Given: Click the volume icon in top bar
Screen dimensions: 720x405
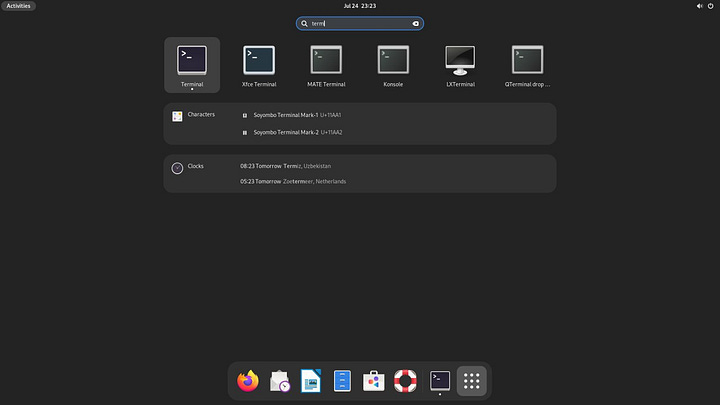Looking at the screenshot, I should pos(699,6).
